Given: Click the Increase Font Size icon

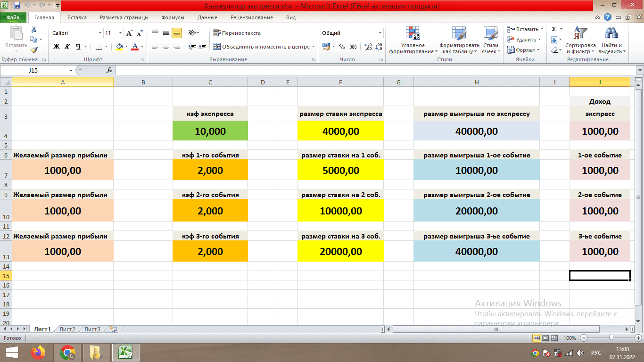Looking at the screenshot, I should pos(130,33).
